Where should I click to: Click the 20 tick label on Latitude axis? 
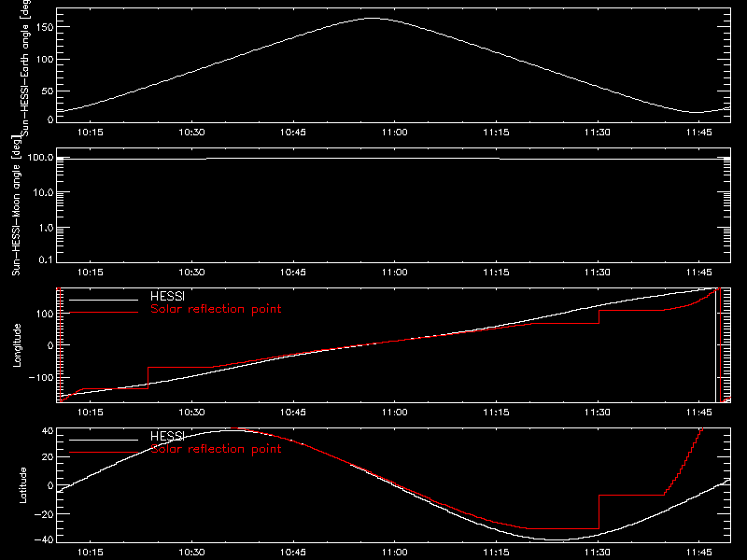tap(48, 457)
